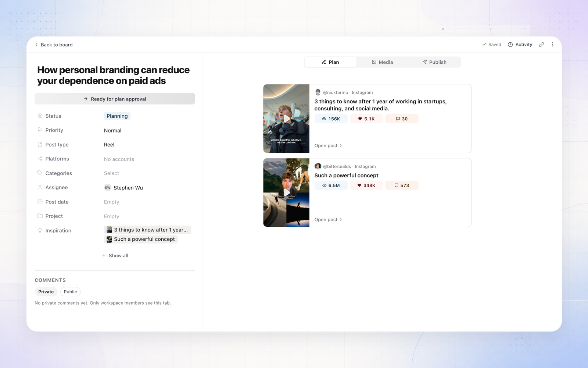The image size is (588, 368).
Task: Click the 30 comments badge
Action: pyautogui.click(x=402, y=119)
